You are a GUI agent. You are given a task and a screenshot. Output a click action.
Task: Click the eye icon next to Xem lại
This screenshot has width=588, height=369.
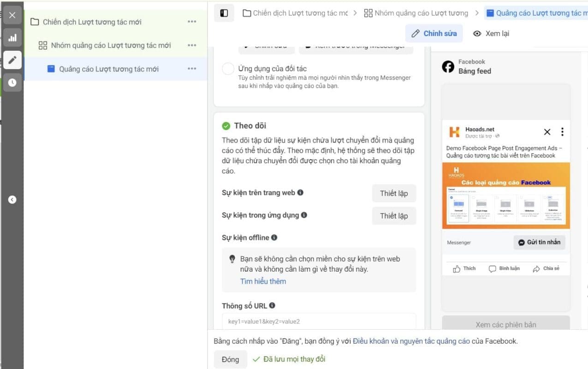tap(477, 34)
